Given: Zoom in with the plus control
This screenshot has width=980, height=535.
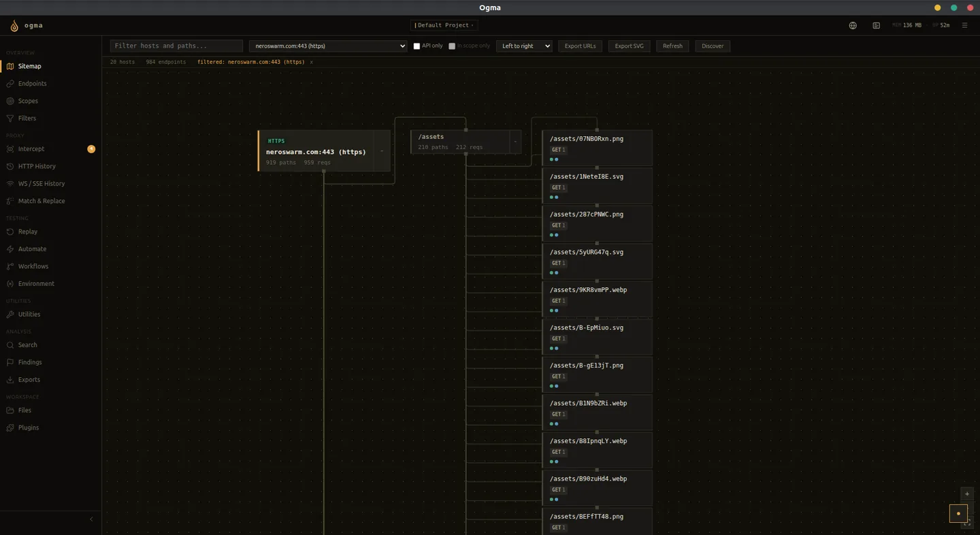Looking at the screenshot, I should click(x=967, y=494).
